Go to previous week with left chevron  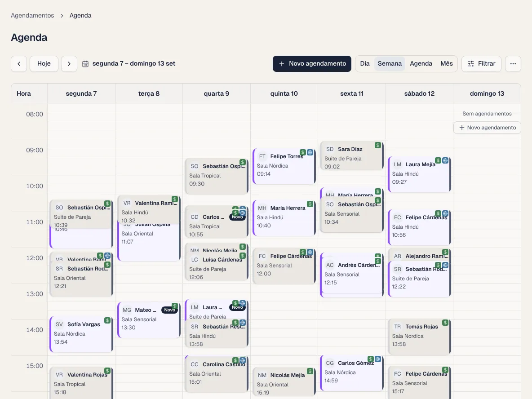(x=19, y=64)
